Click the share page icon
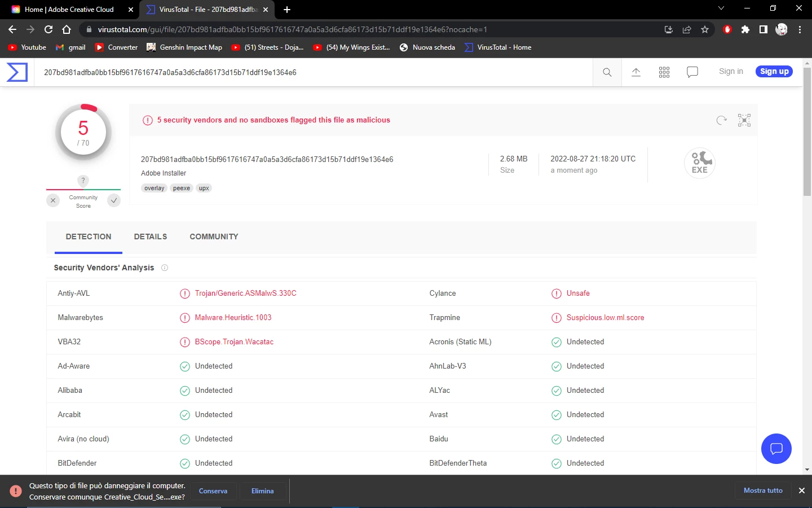The height and width of the screenshot is (508, 812). pyautogui.click(x=687, y=29)
